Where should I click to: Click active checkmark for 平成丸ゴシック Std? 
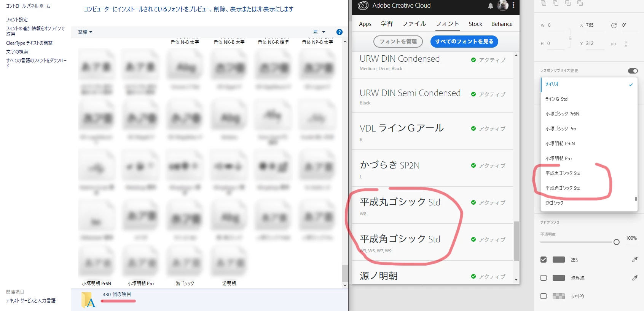(473, 202)
